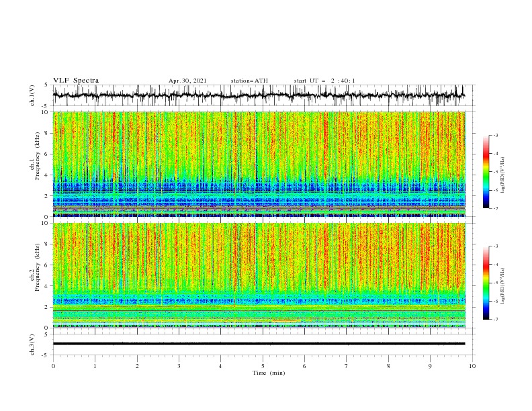Click the "6" kHz tick on ch.2 frequency axis
The height and width of the screenshot is (411, 532).
point(46,265)
